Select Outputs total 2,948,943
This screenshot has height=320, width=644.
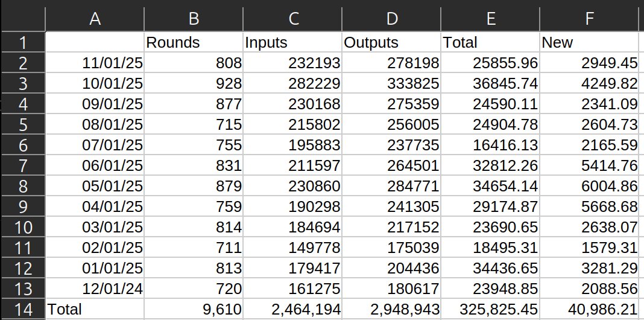(391, 309)
